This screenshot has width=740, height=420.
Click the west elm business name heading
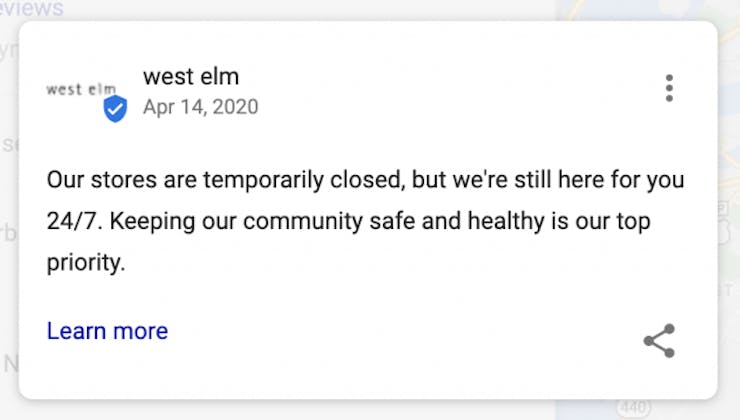point(191,76)
